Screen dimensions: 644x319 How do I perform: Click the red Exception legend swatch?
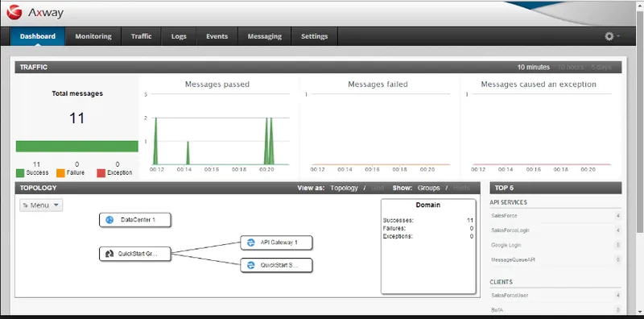[101, 173]
